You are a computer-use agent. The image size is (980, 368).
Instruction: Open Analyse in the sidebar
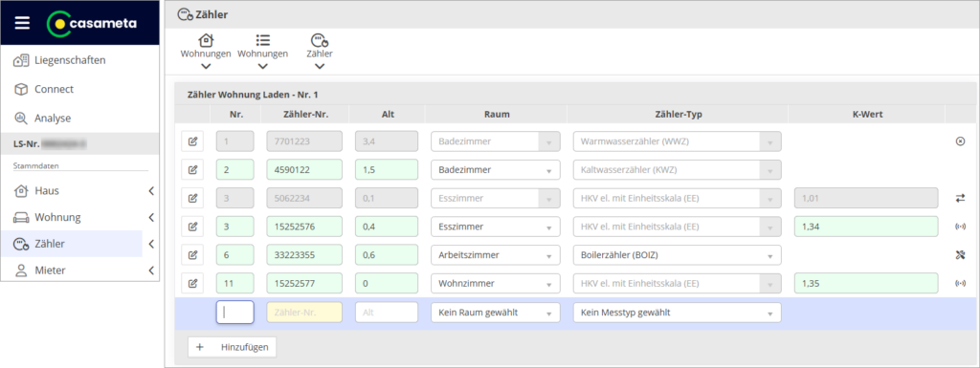coord(53,118)
